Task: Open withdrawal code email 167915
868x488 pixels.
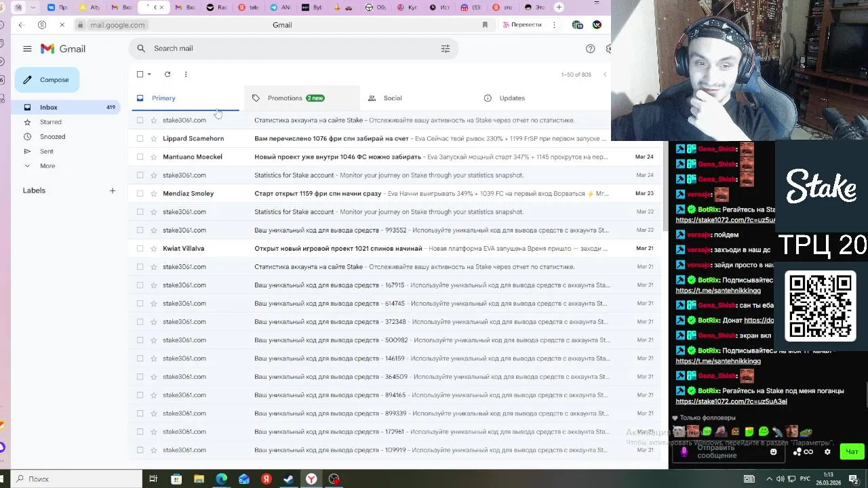Action: click(395, 285)
